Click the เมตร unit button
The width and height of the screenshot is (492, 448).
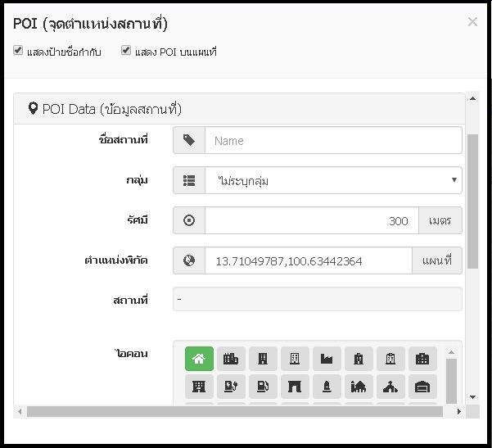click(440, 220)
